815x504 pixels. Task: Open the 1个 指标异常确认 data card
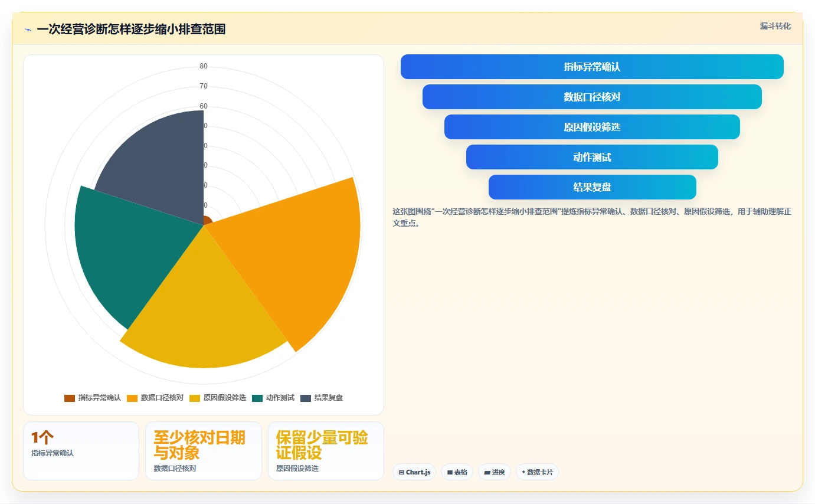[81, 451]
